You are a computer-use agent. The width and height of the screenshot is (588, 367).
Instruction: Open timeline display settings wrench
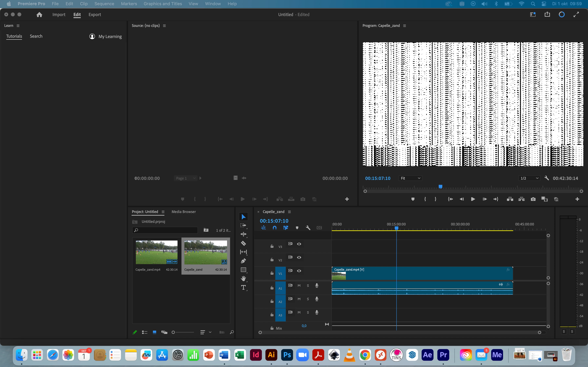pos(308,228)
